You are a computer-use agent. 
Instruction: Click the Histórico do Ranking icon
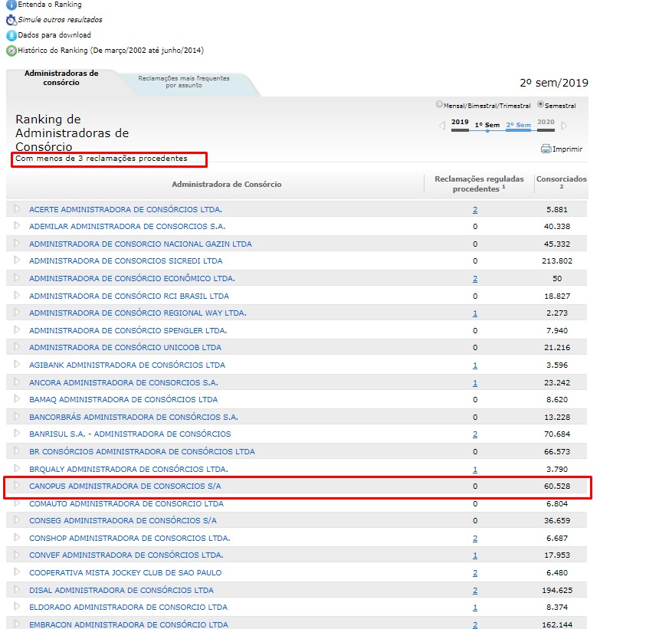tap(11, 51)
